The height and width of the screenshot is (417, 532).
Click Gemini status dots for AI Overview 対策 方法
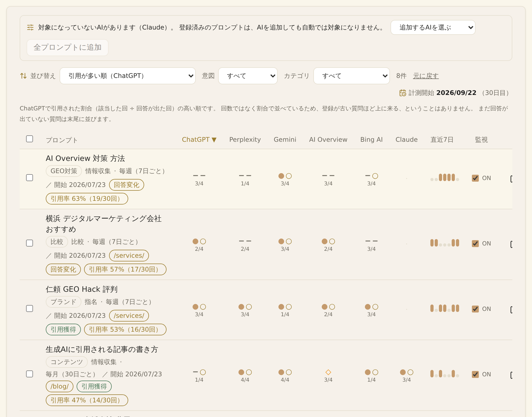click(285, 176)
